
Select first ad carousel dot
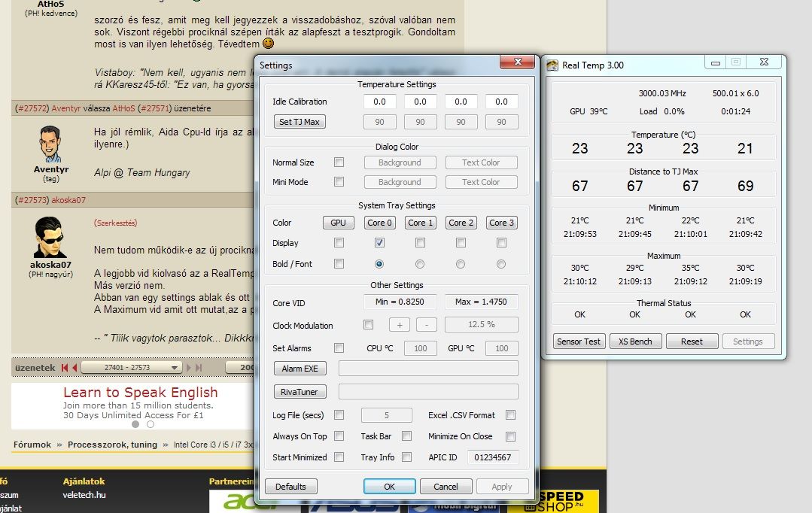pyautogui.click(x=135, y=424)
